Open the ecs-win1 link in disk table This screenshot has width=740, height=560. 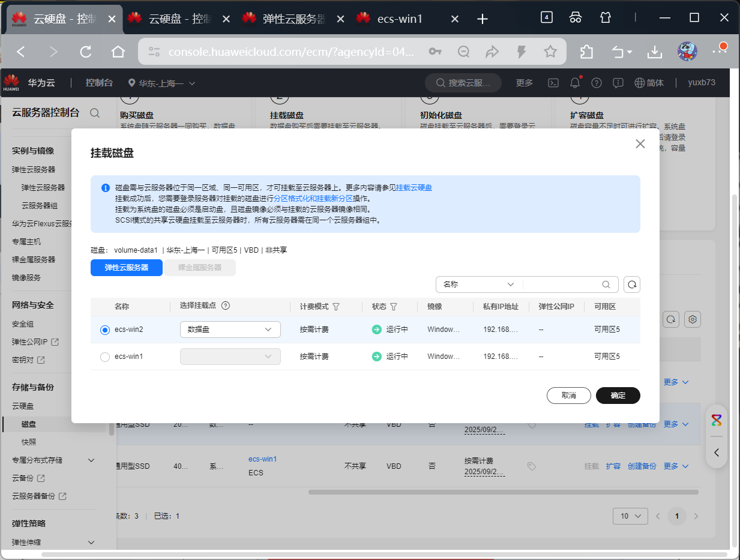[262, 459]
